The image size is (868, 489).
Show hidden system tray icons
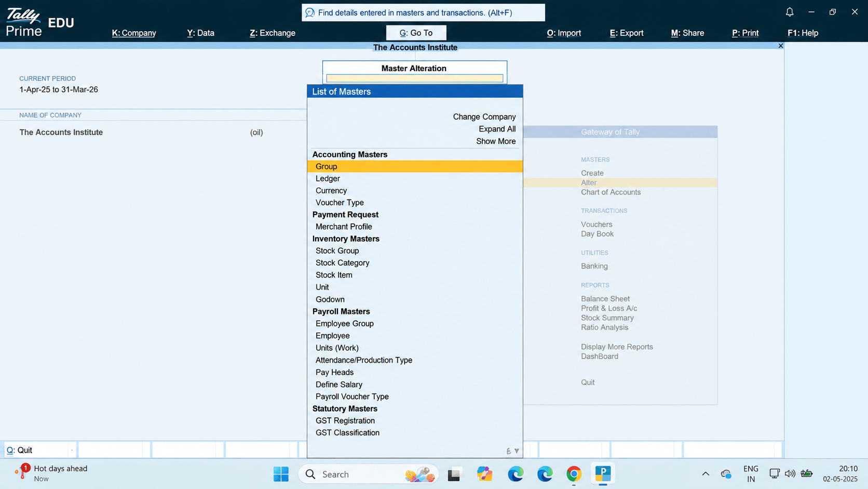(706, 473)
